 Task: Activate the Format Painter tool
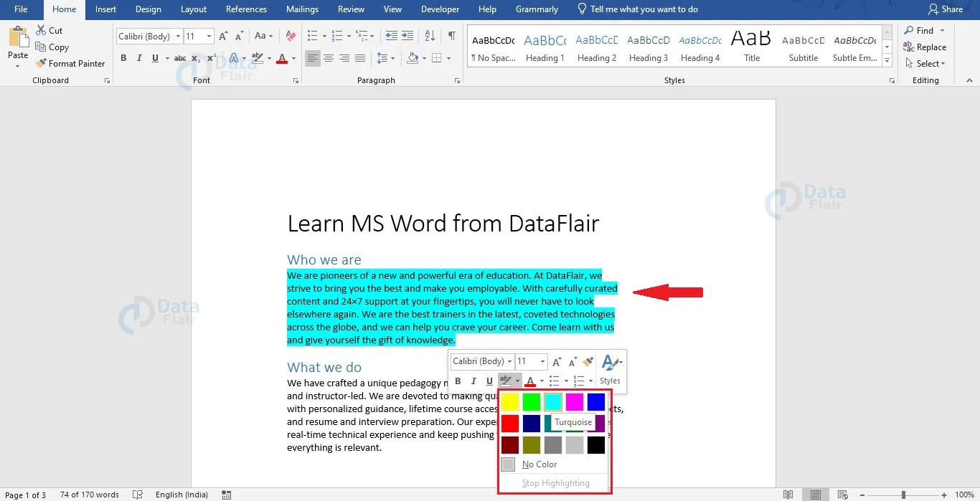pos(71,63)
